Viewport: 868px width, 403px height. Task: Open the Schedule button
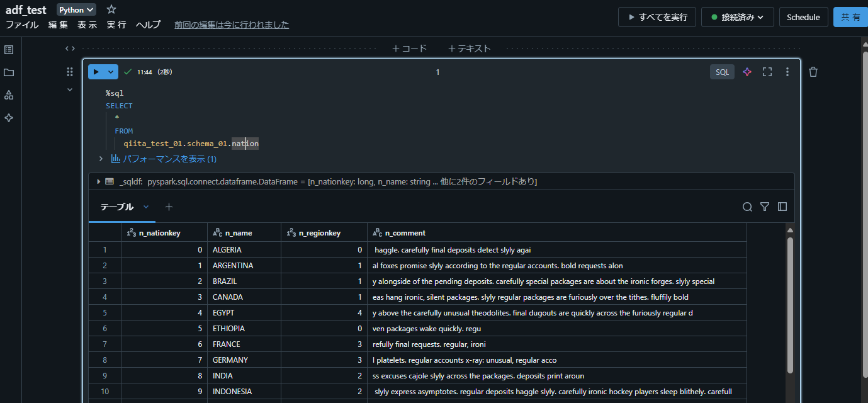803,17
